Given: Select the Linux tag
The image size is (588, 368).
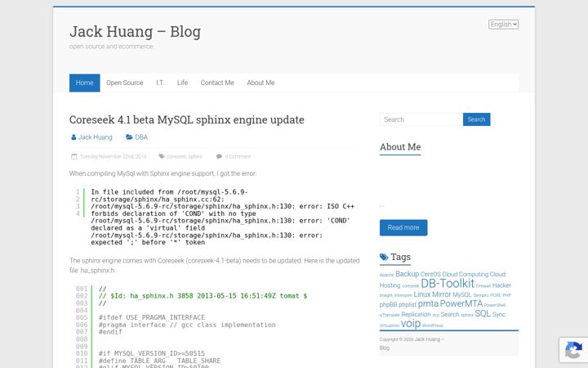Looking at the screenshot, I should pos(422,294).
